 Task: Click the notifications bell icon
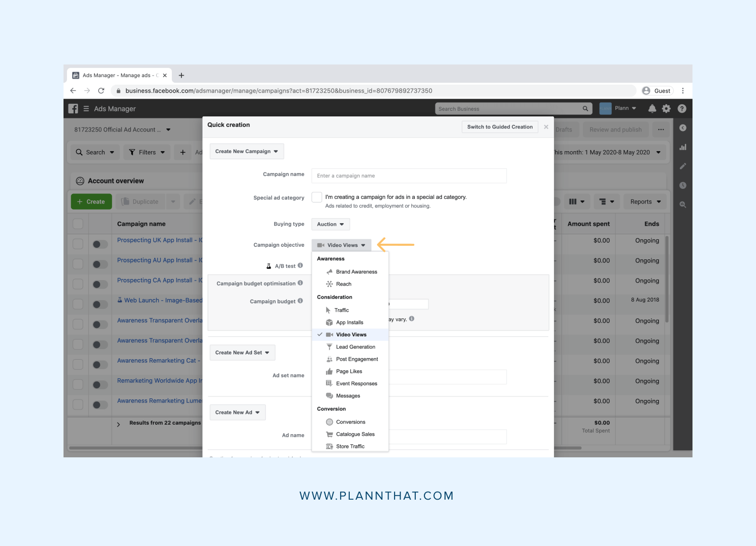pos(652,108)
